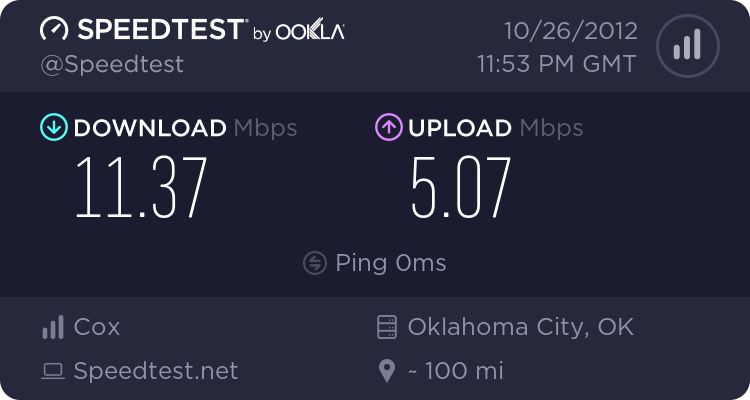Click the ~ 100 mi distance text
Viewport: 750px width, 400px height.
(x=455, y=372)
